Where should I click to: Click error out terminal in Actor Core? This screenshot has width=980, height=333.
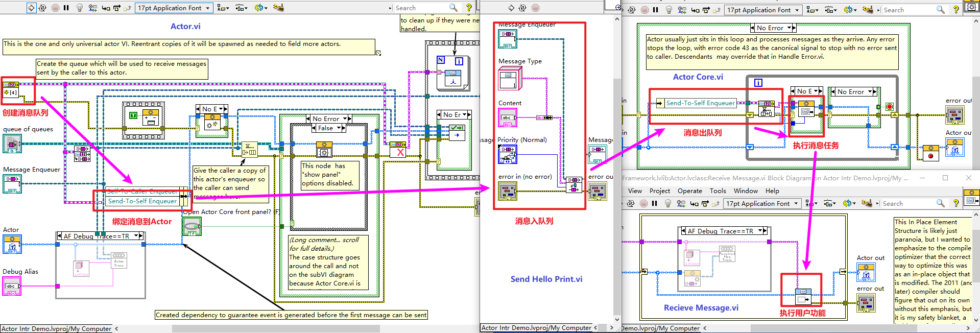coord(954,114)
